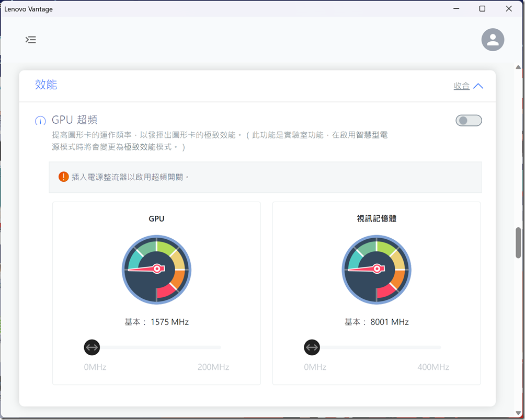Image resolution: width=525 pixels, height=420 pixels.
Task: Click the 視訊記憶體 frequency slider handle
Action: (x=312, y=347)
